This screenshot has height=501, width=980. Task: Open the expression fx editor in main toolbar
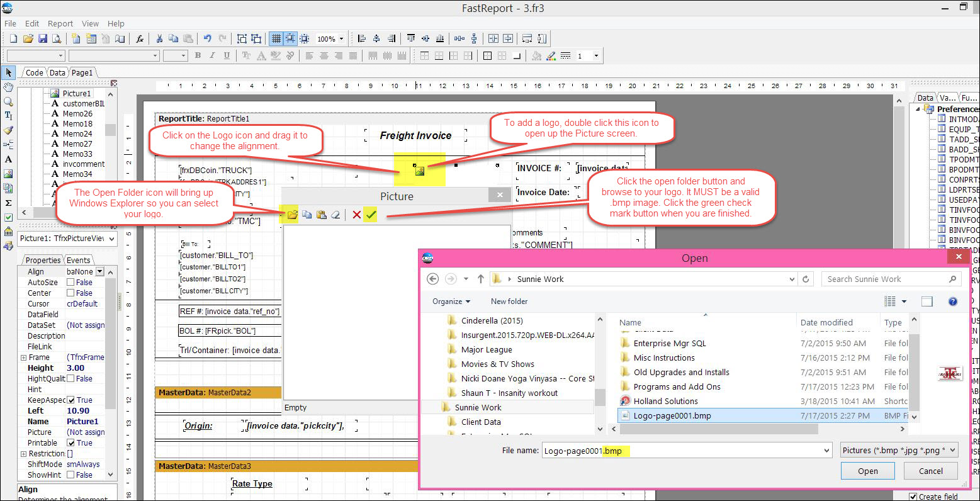click(140, 38)
